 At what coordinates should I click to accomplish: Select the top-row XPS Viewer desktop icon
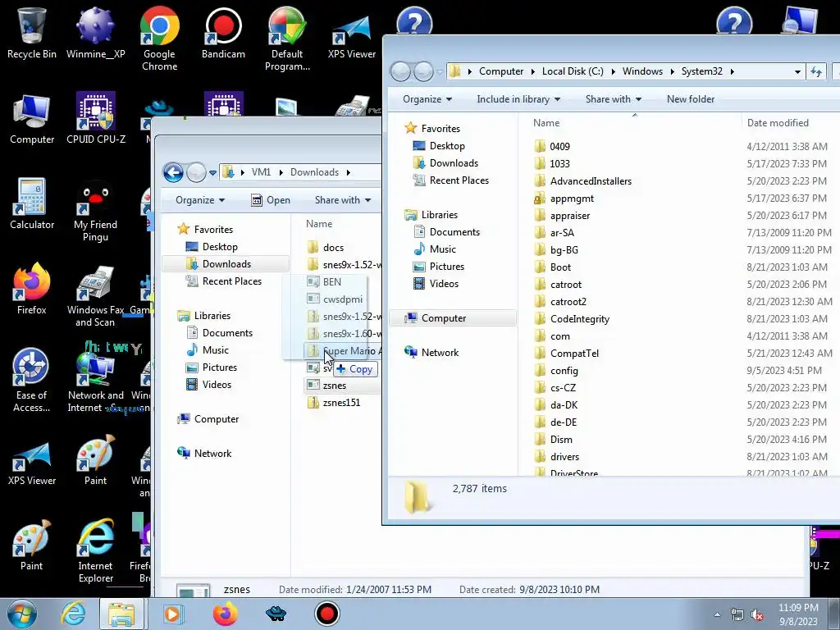click(x=351, y=36)
